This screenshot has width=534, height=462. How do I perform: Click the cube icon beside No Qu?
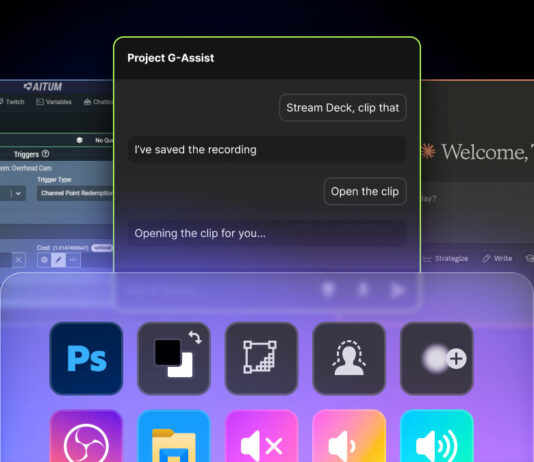coord(79,140)
